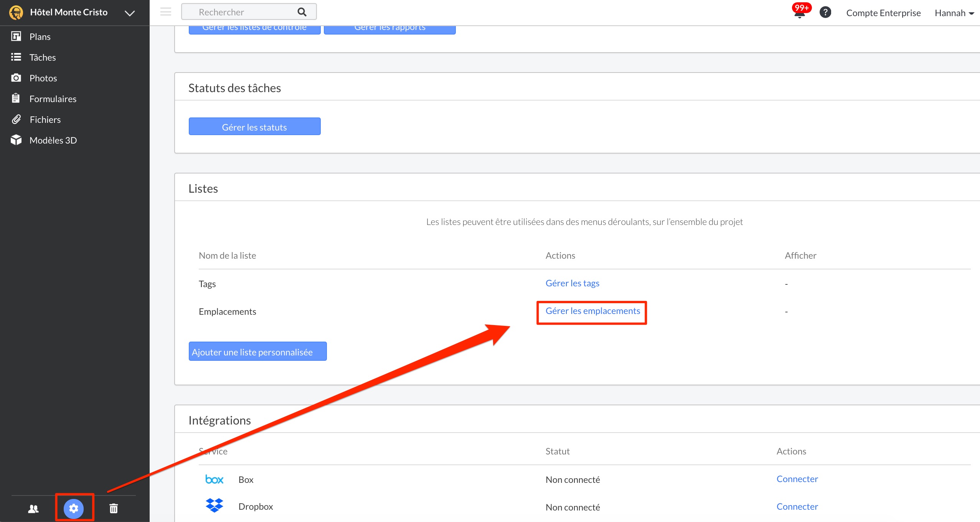The height and width of the screenshot is (522, 980).
Task: Open the Gérer les tags link
Action: pyautogui.click(x=572, y=283)
